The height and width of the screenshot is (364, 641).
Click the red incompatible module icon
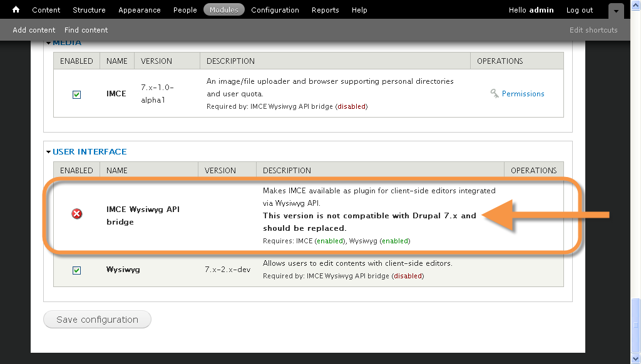77,214
